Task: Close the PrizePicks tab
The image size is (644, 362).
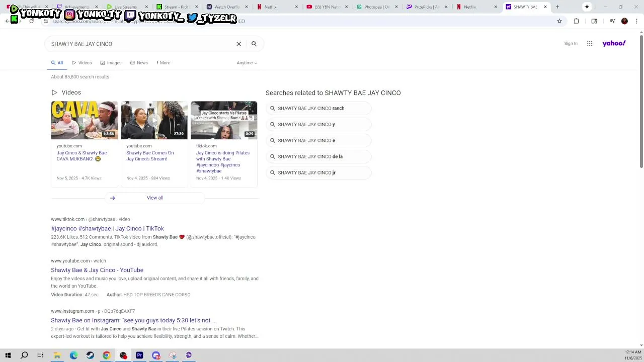Action: click(x=446, y=7)
